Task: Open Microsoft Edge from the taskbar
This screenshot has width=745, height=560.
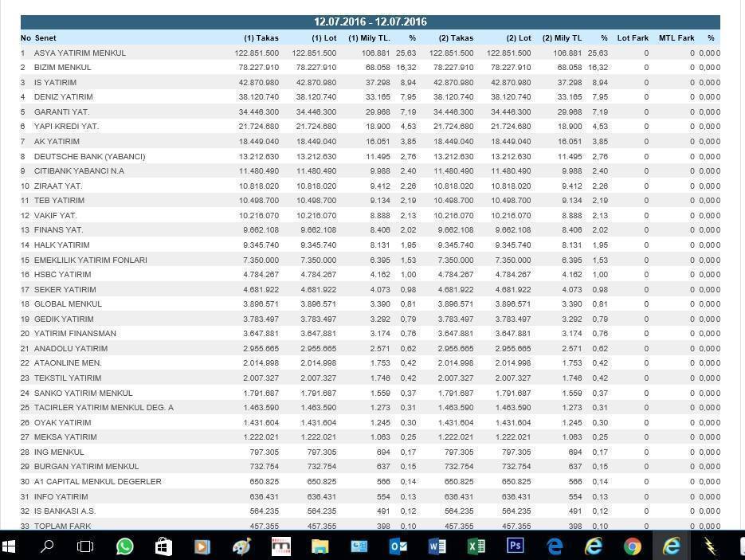Action: (555, 546)
